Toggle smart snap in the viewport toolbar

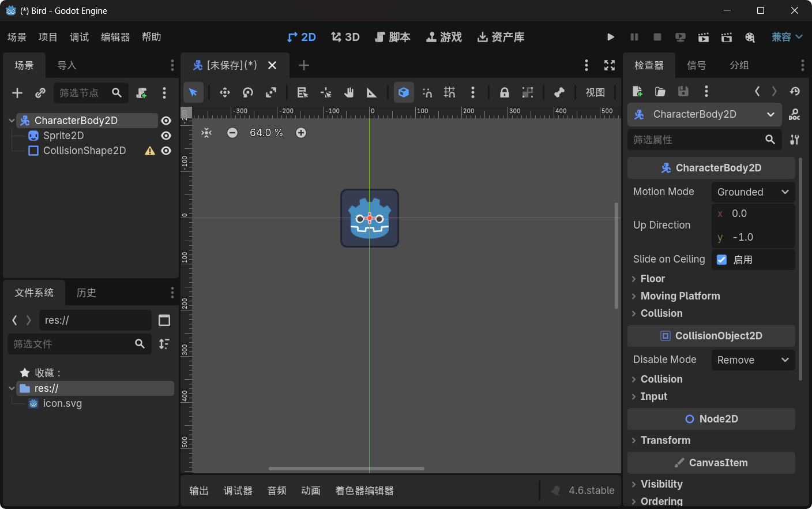pyautogui.click(x=427, y=92)
